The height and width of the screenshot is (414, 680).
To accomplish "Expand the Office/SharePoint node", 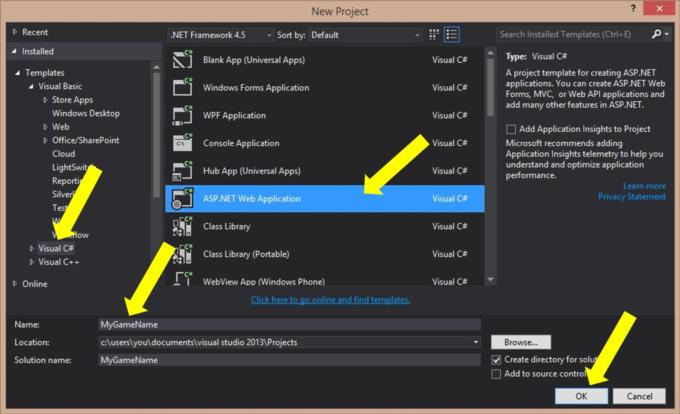I will [45, 140].
